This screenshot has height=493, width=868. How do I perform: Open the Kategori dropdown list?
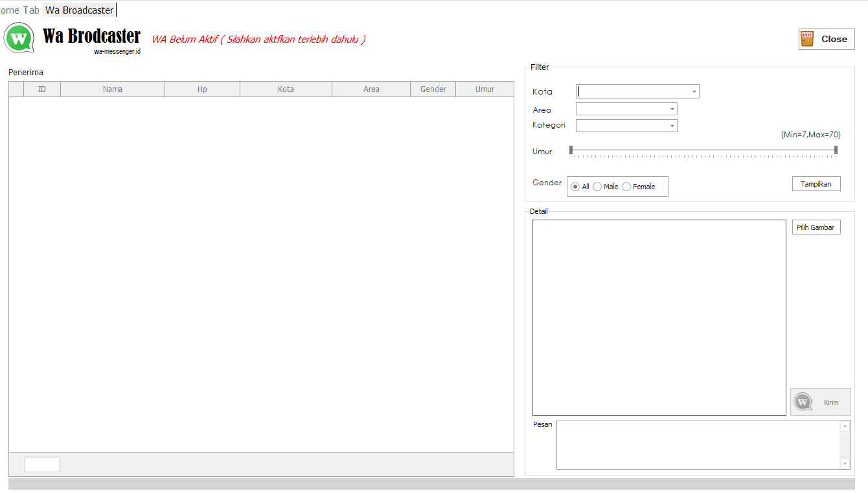[672, 126]
